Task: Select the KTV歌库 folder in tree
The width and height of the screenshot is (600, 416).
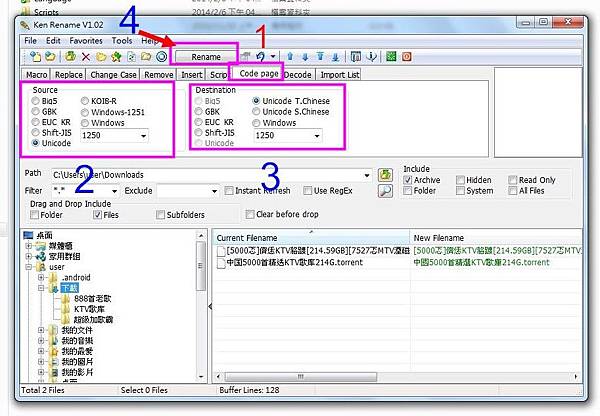Action: (x=89, y=309)
